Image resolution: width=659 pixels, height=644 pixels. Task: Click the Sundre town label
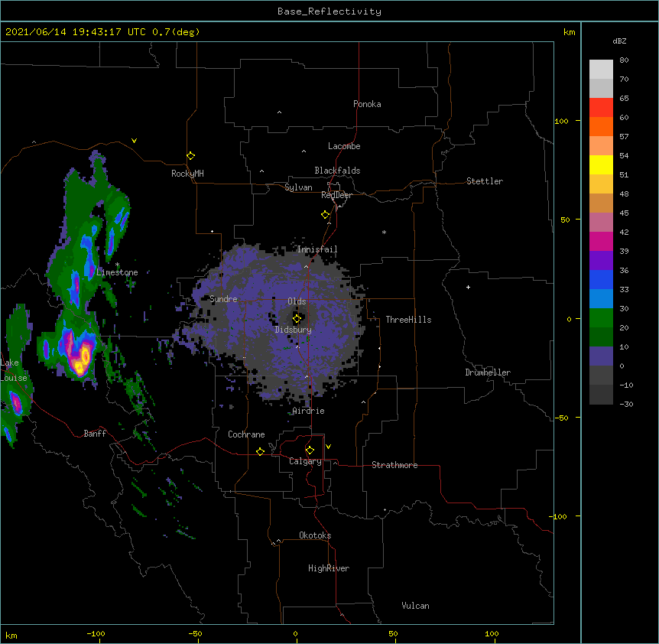(223, 299)
